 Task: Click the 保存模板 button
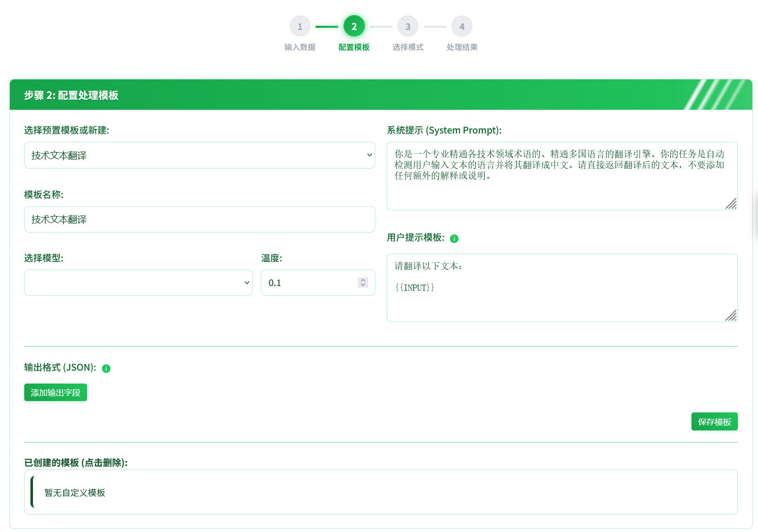point(714,421)
